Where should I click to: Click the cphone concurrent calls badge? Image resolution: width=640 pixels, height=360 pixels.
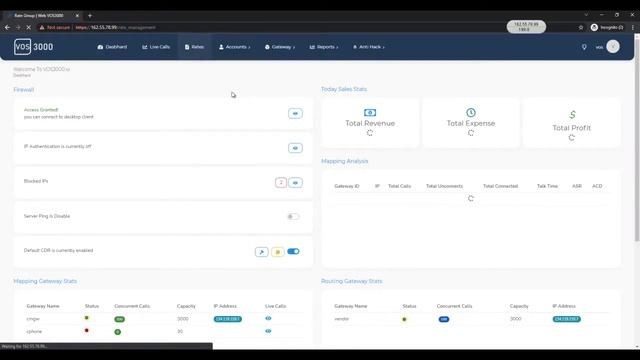pyautogui.click(x=118, y=332)
